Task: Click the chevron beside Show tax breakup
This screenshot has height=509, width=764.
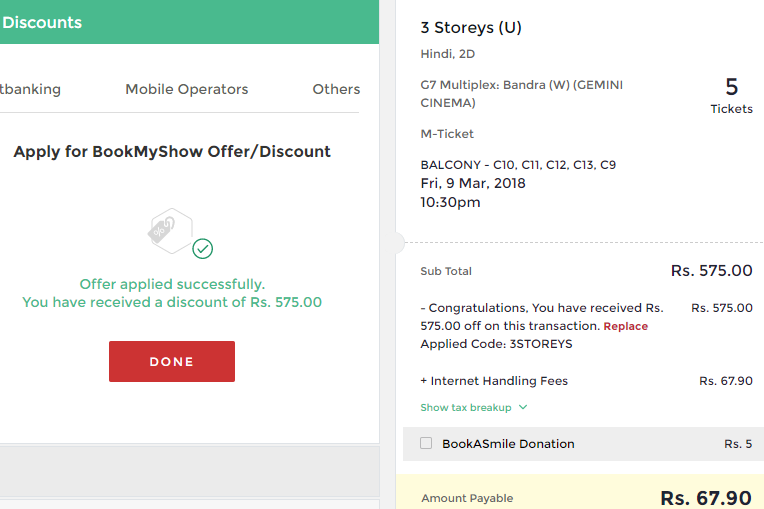Action: 523,407
